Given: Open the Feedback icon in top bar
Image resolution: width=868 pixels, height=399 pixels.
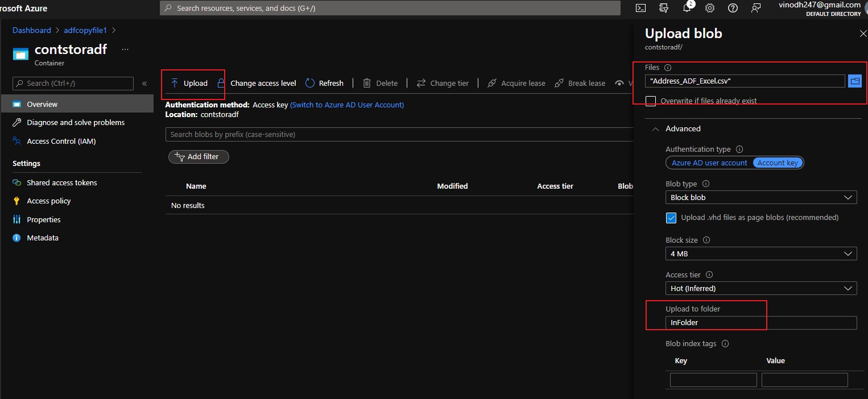Looking at the screenshot, I should pos(756,8).
